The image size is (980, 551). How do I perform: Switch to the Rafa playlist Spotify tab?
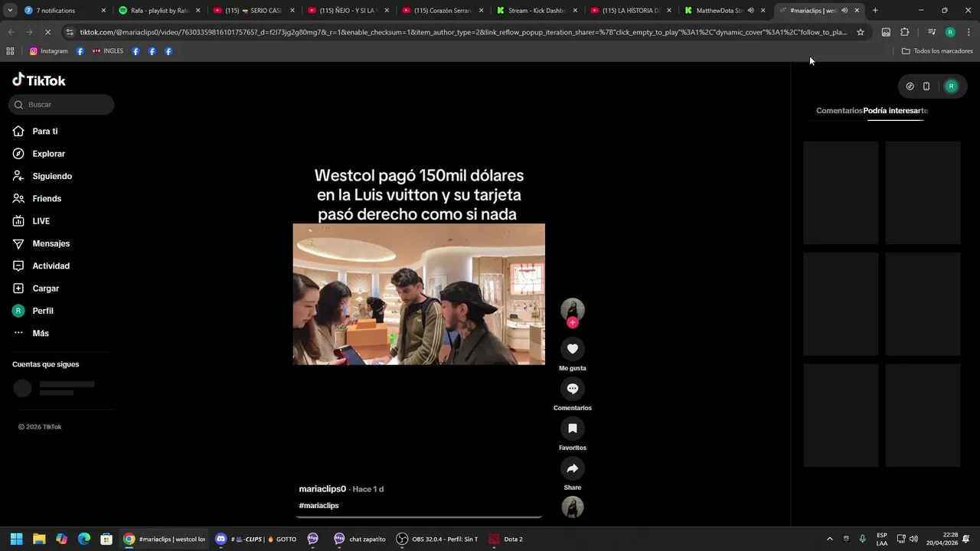[x=158, y=11]
